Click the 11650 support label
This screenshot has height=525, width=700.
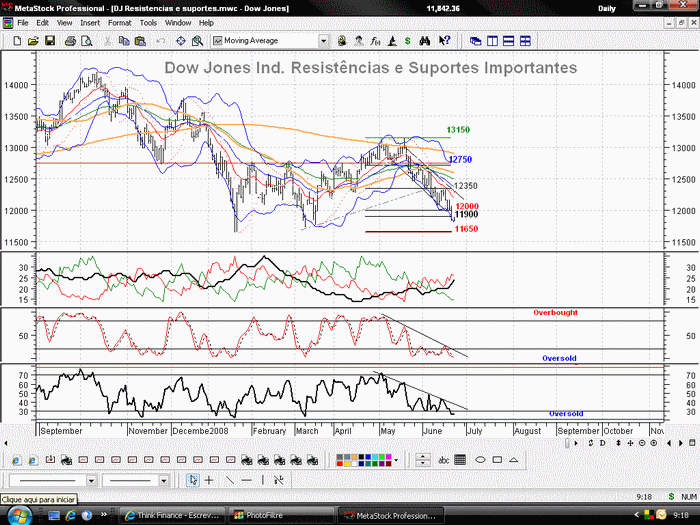466,229
